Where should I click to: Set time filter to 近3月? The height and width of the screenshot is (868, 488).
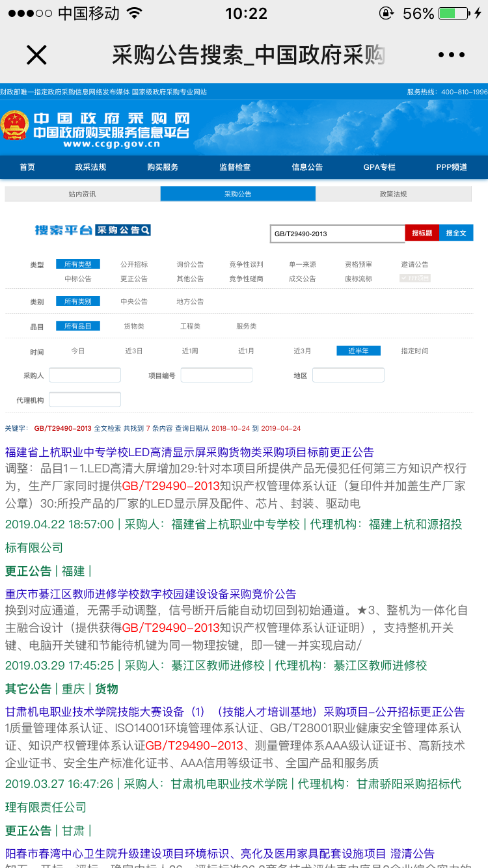tap(303, 351)
